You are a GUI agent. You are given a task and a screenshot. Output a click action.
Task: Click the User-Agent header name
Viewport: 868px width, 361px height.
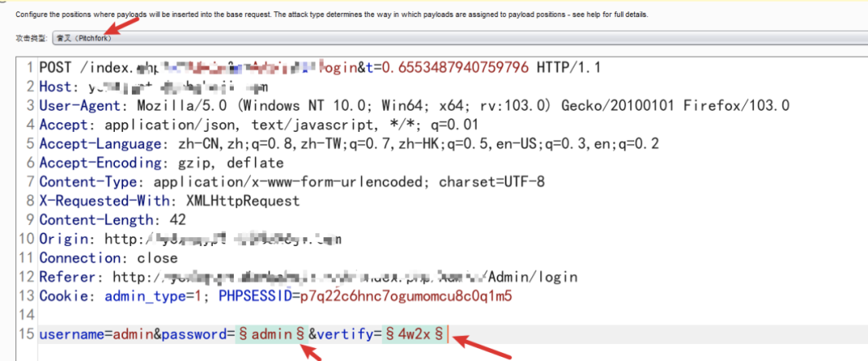(x=81, y=106)
